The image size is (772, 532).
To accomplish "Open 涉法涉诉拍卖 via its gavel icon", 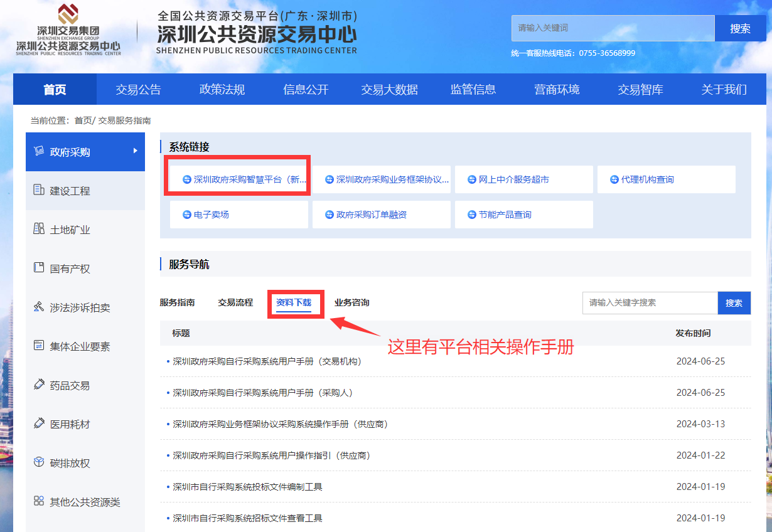I will [x=38, y=307].
